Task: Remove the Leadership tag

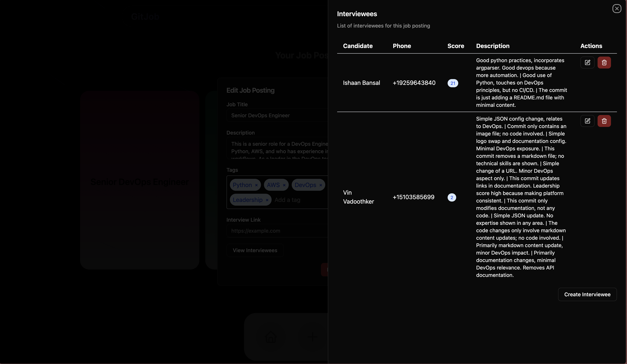Action: pyautogui.click(x=267, y=200)
